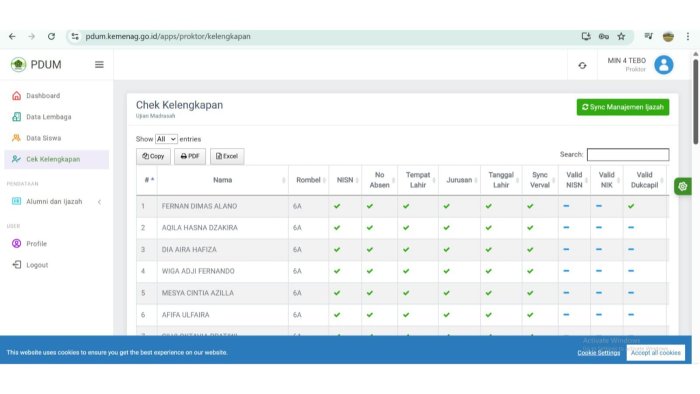The image size is (700, 394).
Task: Click Valid NIK dash for AFIFA ULFAIRA
Action: tap(599, 315)
